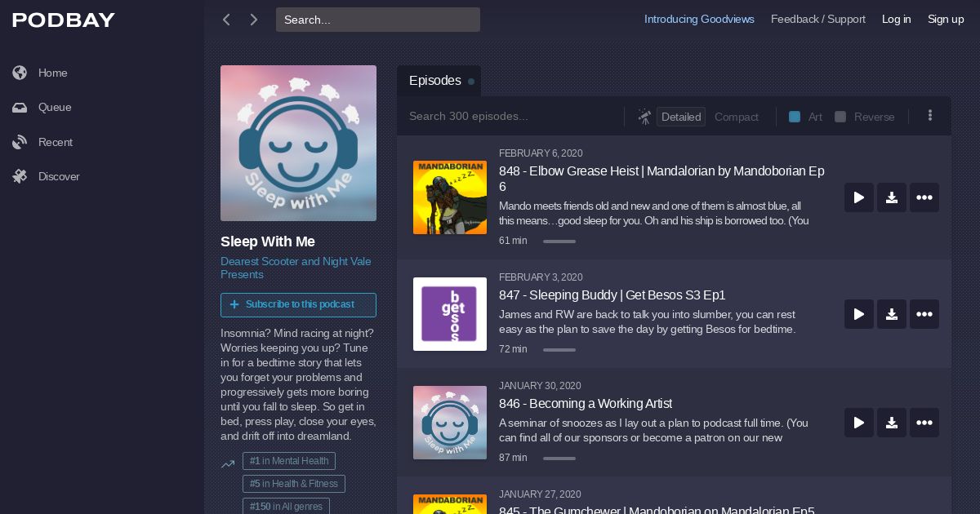Open the Recent sidebar item
Image resolution: width=980 pixels, height=514 pixels.
pos(43,142)
